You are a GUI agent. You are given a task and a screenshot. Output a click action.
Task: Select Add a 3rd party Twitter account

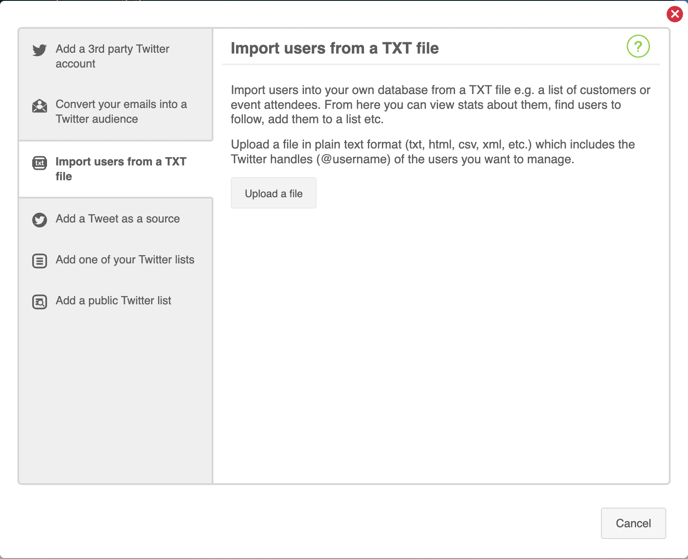coord(116,56)
